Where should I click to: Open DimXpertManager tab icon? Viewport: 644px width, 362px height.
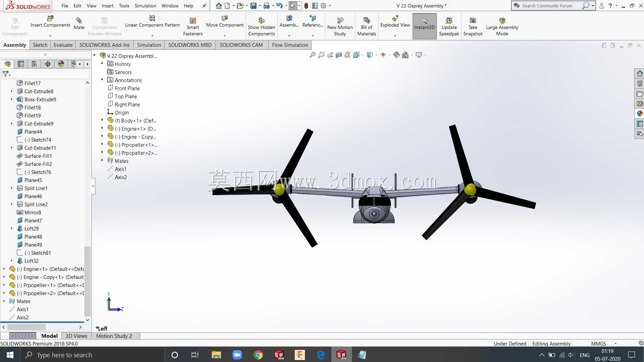48,64
